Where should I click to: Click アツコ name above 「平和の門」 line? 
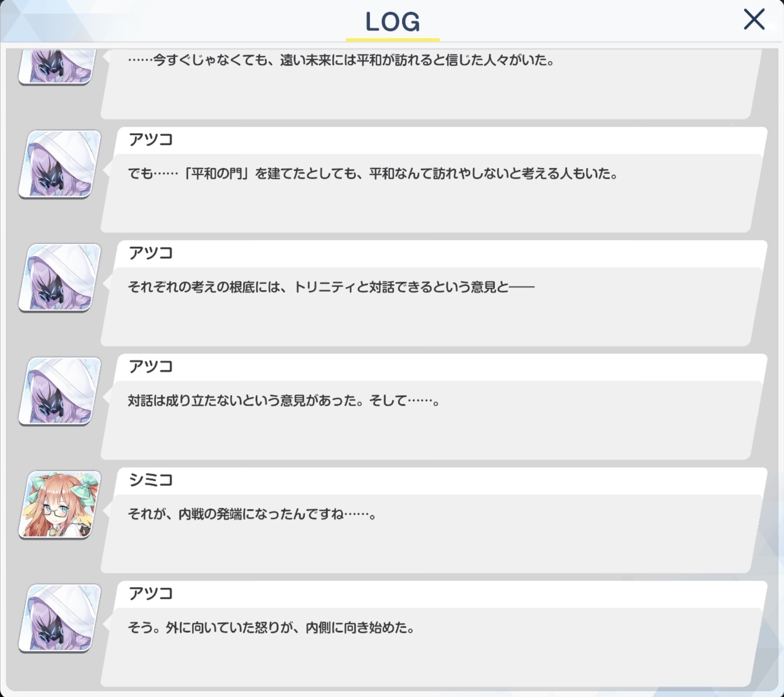(x=151, y=139)
